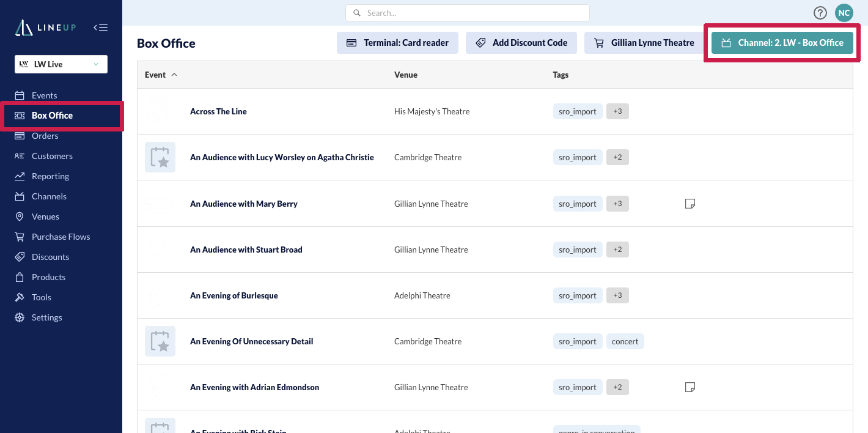Click Channel: 2. LW - Box Office button
868x433 pixels.
click(782, 43)
